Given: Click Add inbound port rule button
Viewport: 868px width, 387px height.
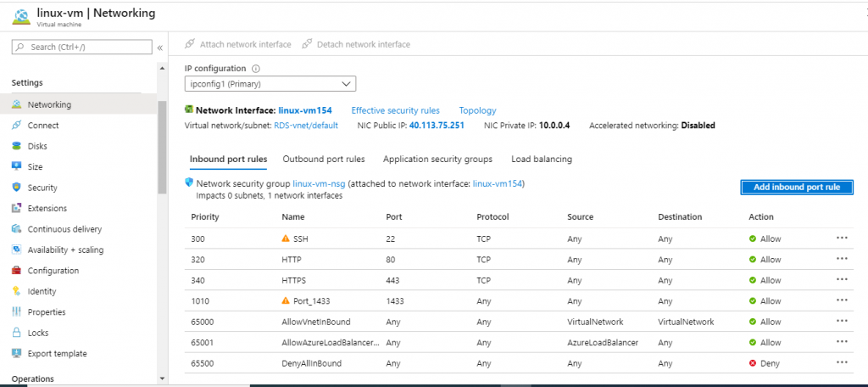Looking at the screenshot, I should click(x=796, y=187).
